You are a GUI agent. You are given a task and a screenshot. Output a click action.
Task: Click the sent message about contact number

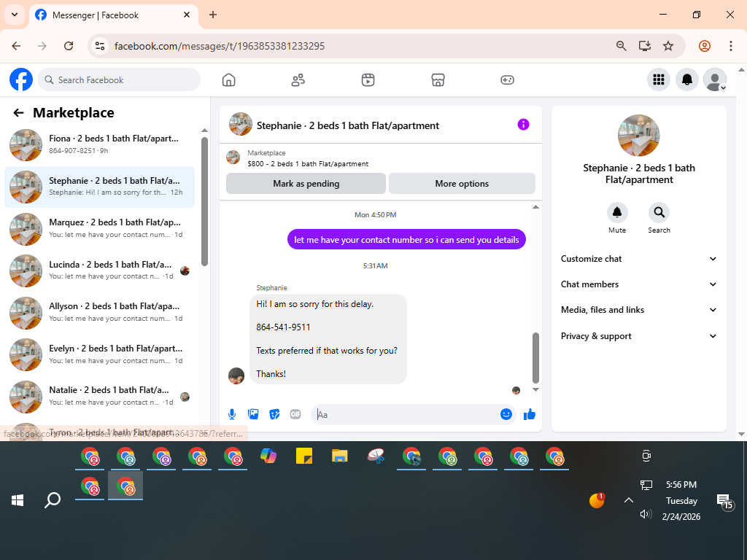pos(406,239)
